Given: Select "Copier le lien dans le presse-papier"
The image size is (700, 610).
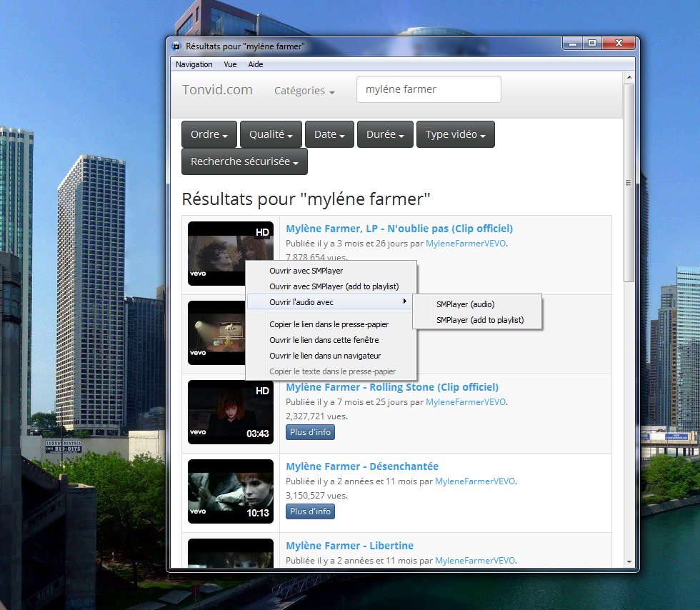Looking at the screenshot, I should click(x=331, y=324).
